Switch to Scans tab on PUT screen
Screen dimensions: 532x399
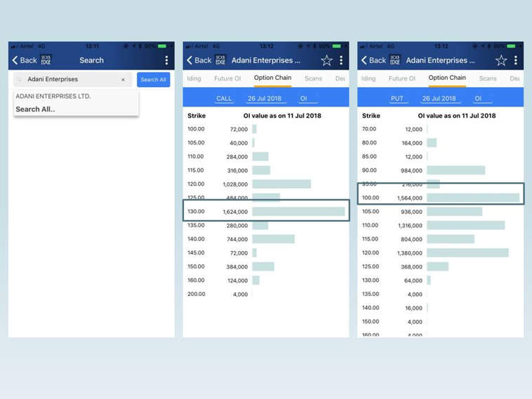(x=488, y=79)
